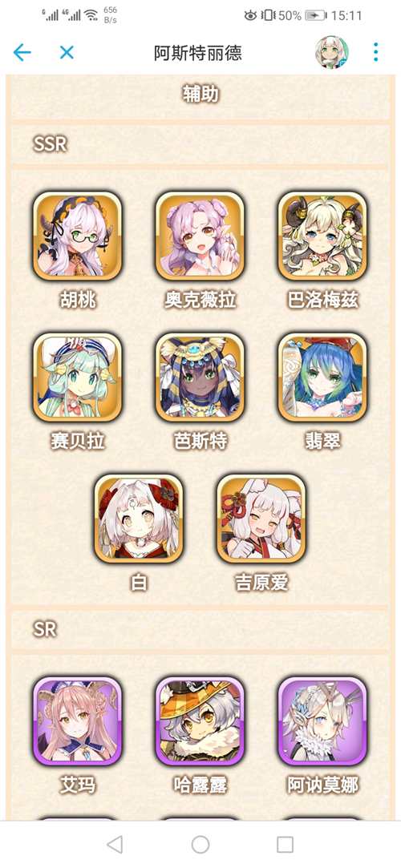The image size is (401, 868).
Task: Tap the 赛贝拉 character icon
Action: point(77,377)
